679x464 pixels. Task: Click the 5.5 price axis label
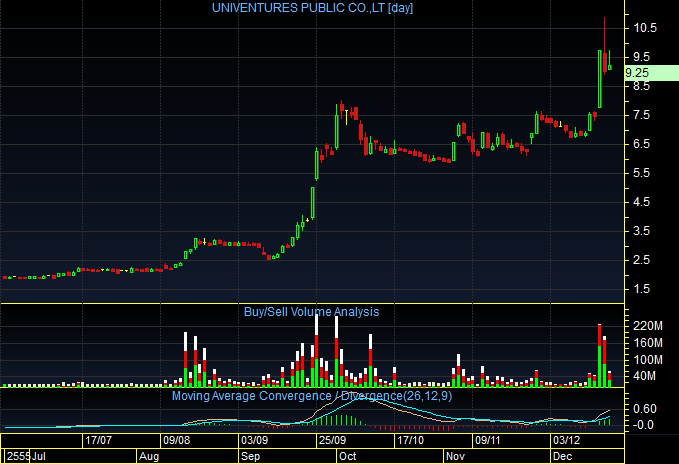[x=642, y=173]
